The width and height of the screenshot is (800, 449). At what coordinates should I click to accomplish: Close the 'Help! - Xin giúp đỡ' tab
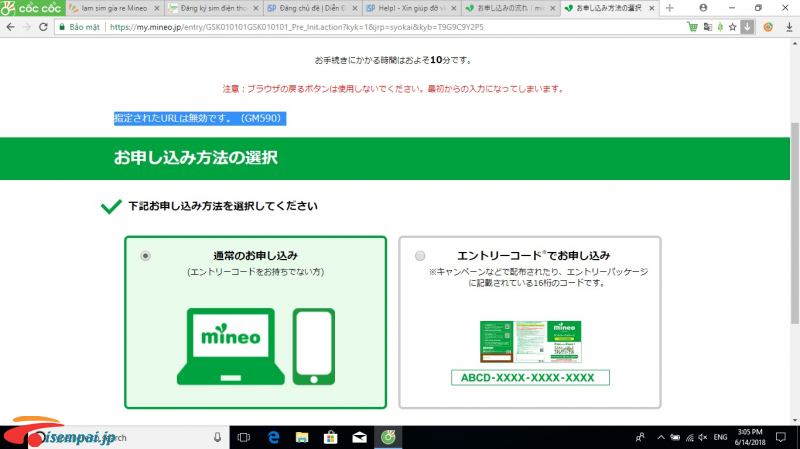click(454, 8)
